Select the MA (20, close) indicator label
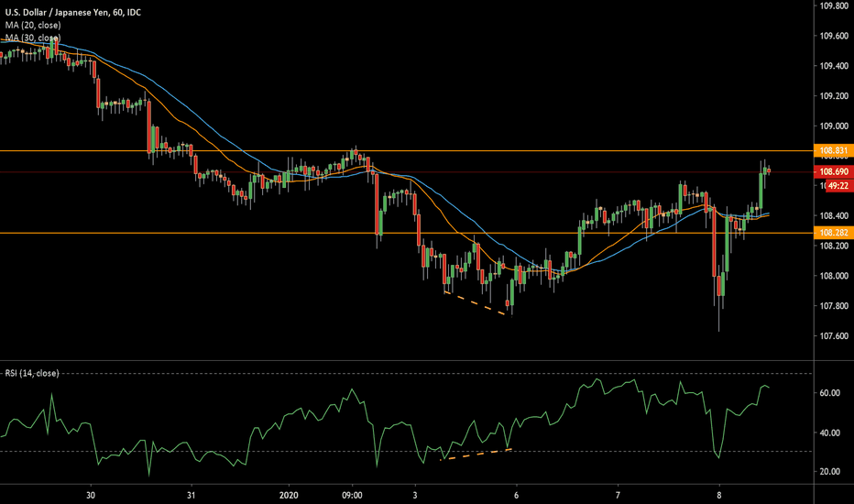 click(x=33, y=25)
